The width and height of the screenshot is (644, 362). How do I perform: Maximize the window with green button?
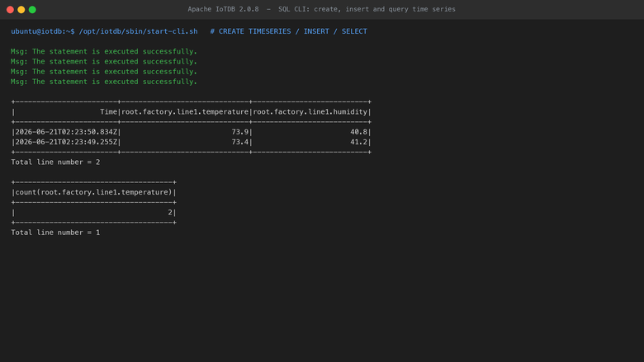pyautogui.click(x=32, y=9)
